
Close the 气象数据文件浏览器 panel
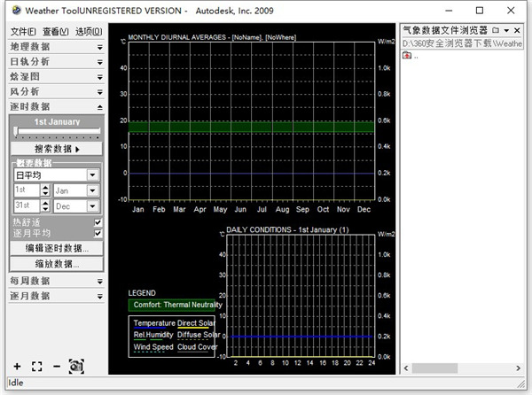coord(517,30)
